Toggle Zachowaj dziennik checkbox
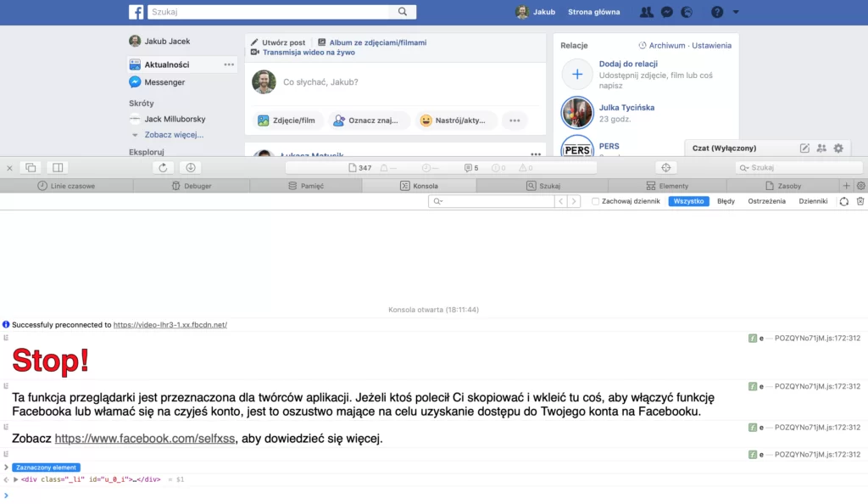Screen dimensions: 868x504 pos(596,202)
